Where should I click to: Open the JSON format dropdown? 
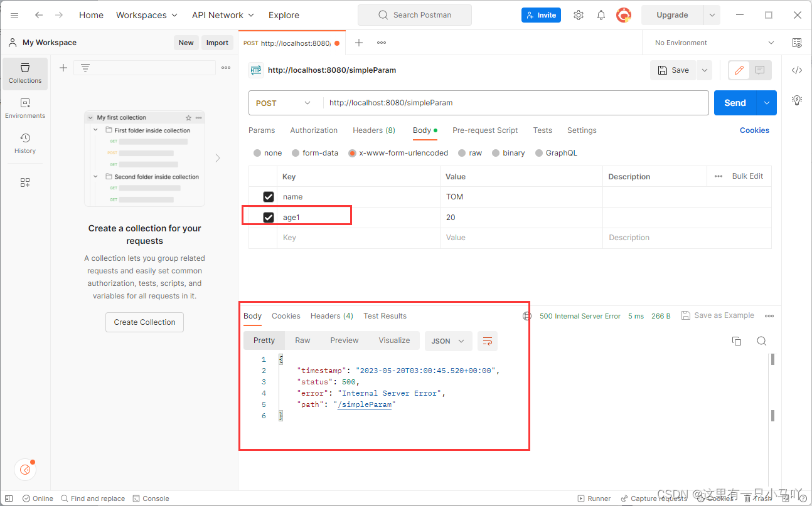pos(448,341)
